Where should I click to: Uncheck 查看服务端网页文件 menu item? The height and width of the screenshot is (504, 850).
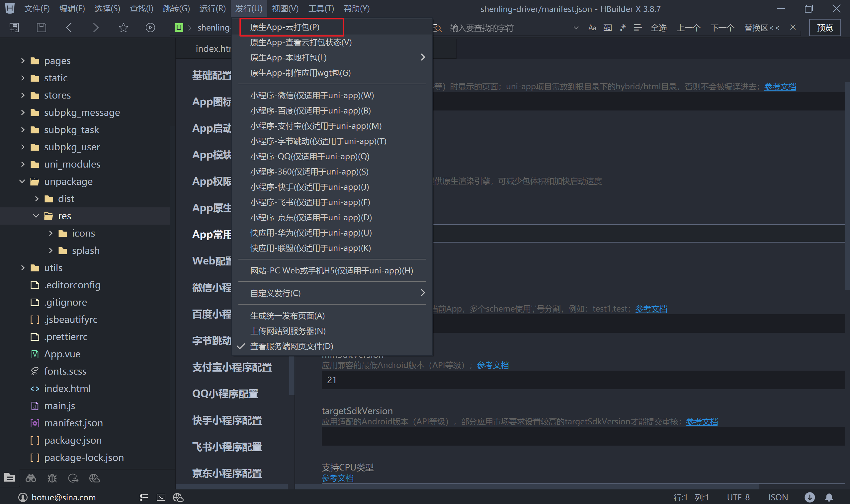[x=291, y=346]
